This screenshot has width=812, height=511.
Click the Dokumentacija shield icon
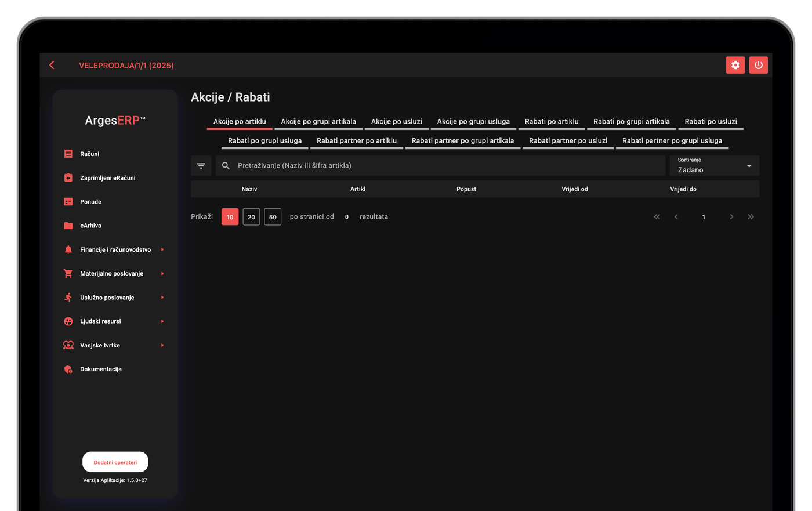68,369
